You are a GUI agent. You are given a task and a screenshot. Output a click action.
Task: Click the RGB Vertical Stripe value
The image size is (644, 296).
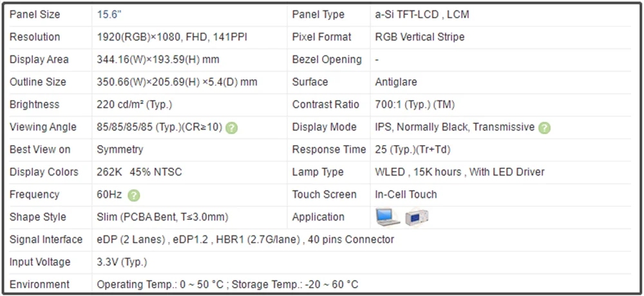coord(419,37)
